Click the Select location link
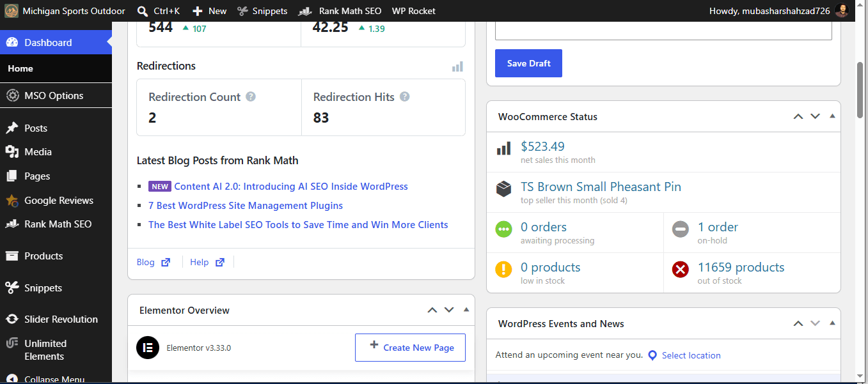Viewport: 868px width, 384px height. coord(691,355)
